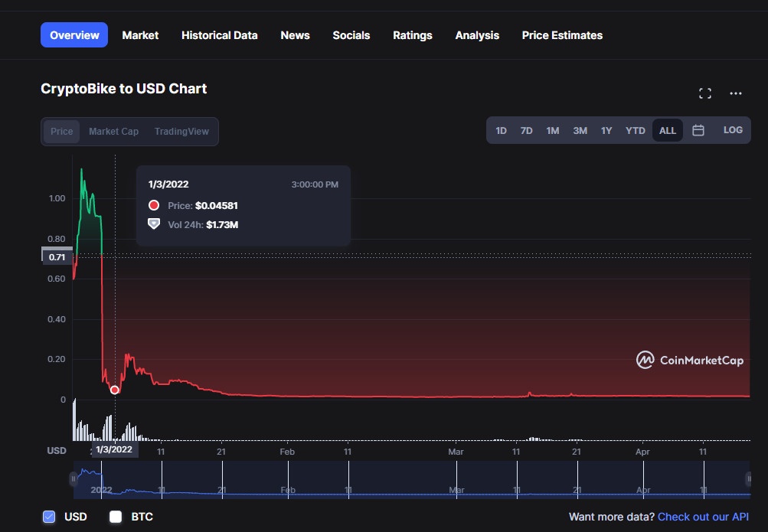Click the red data point marker on chart

tap(115, 390)
